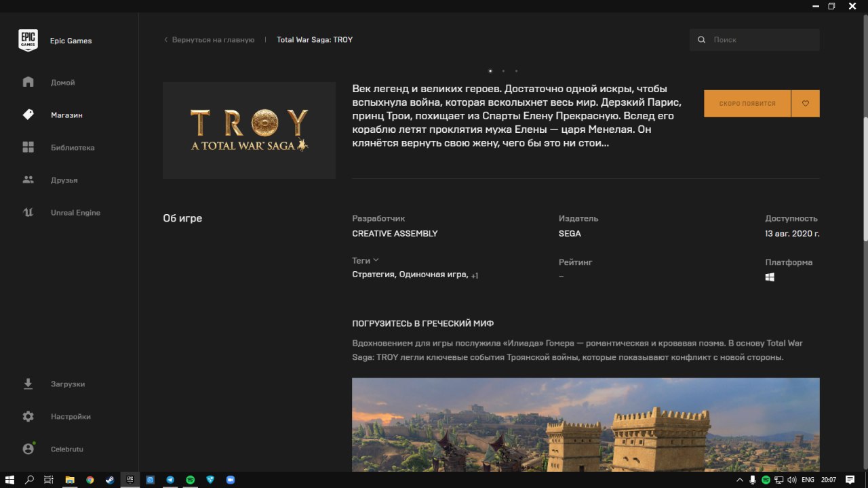Viewport: 868px width, 488px height.
Task: Expand the Теги tags chevron
Action: pyautogui.click(x=376, y=260)
